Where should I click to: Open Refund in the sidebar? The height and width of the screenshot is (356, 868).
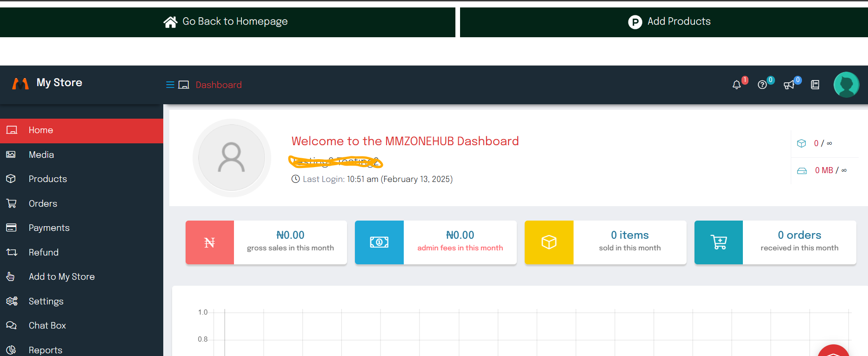click(x=81, y=252)
